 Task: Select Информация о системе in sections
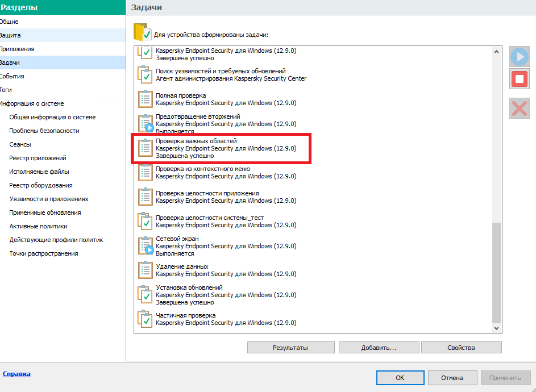pyautogui.click(x=63, y=103)
